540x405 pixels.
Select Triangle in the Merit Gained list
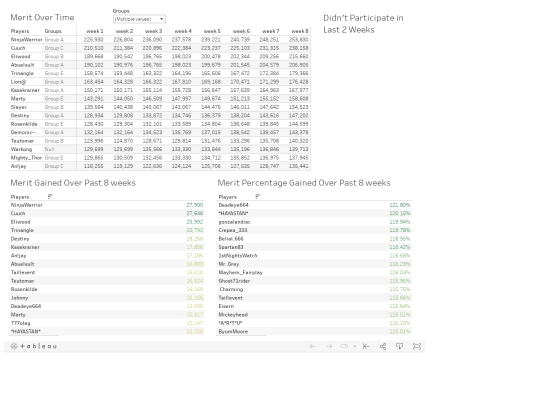click(22, 230)
